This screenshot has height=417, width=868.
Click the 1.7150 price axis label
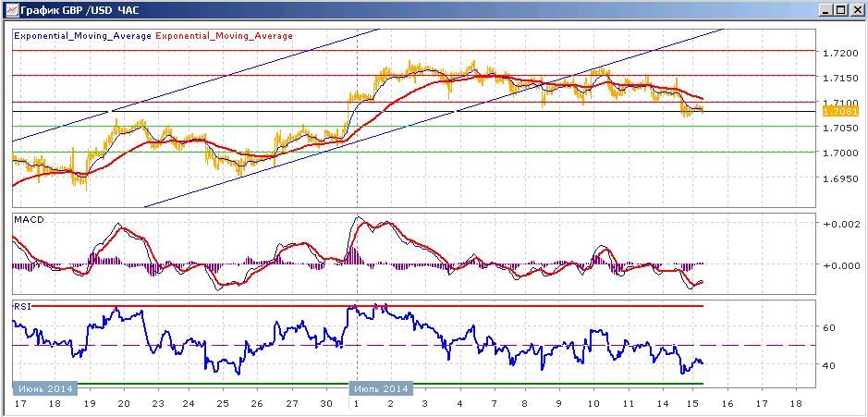pos(839,78)
